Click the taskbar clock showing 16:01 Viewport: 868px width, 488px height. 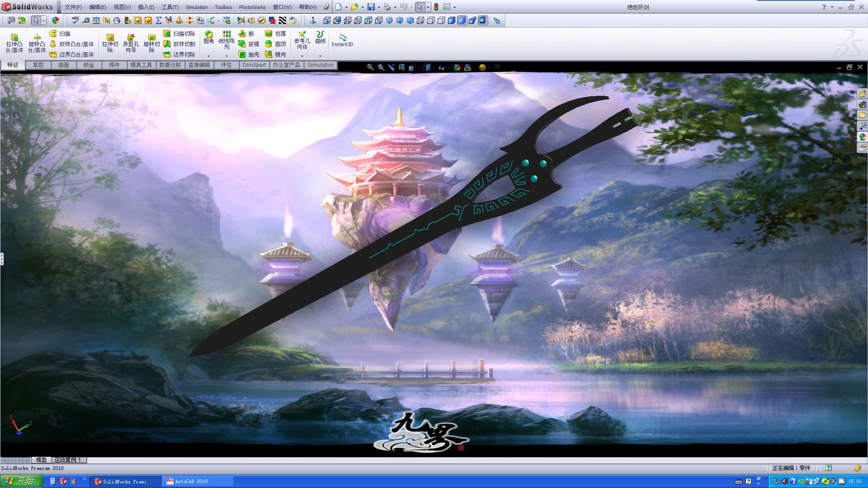(x=855, y=482)
